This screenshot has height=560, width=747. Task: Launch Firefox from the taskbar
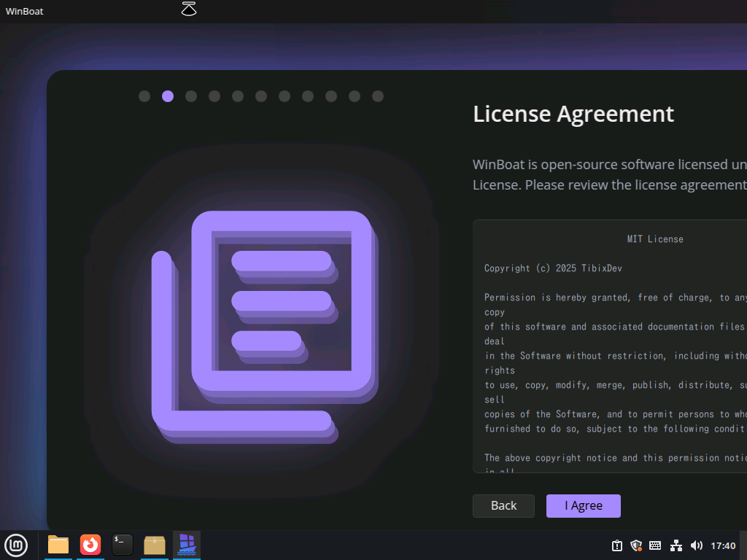(90, 545)
